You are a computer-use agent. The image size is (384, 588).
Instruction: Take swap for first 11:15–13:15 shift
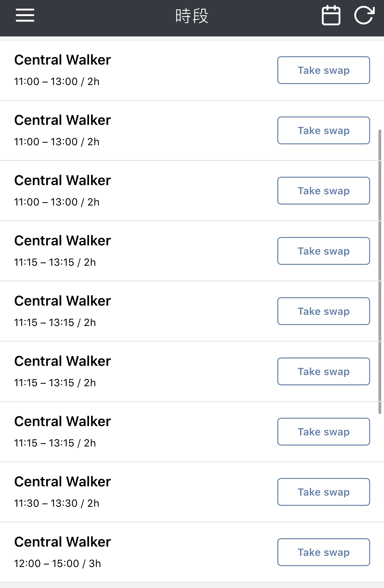point(323,251)
